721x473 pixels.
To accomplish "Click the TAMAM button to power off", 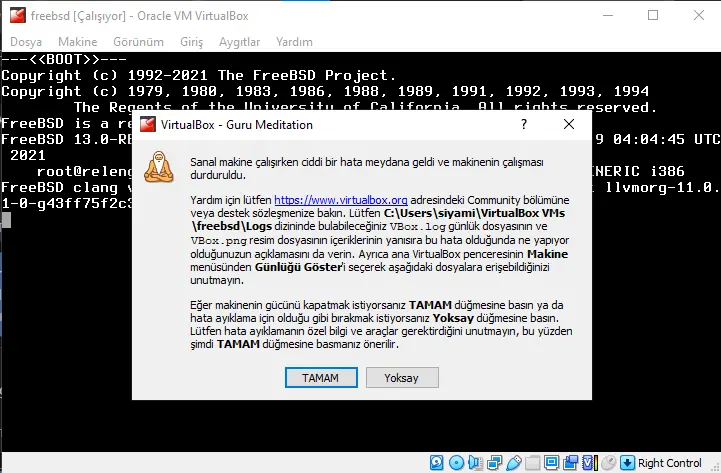I will point(321,377).
